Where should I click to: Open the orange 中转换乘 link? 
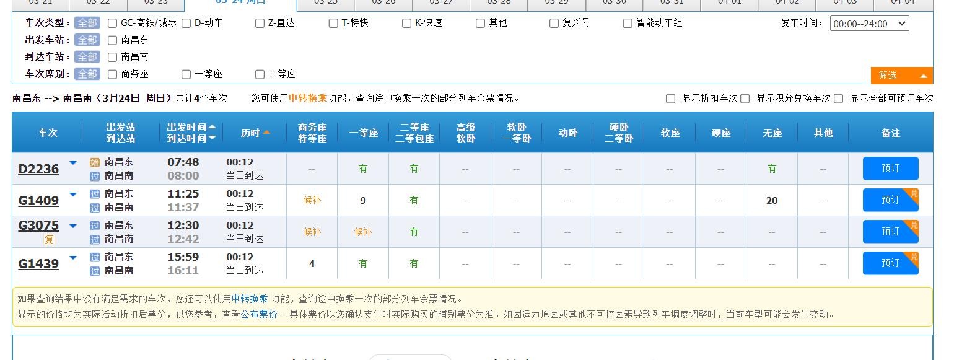coord(307,98)
